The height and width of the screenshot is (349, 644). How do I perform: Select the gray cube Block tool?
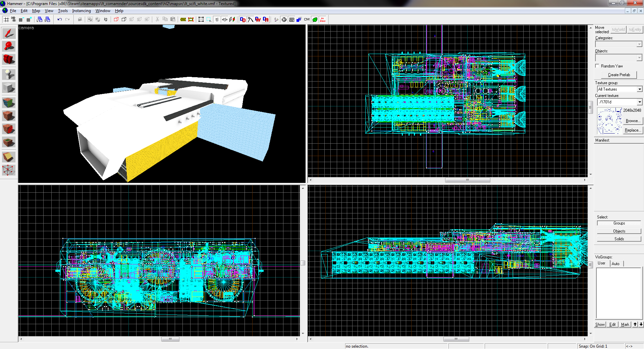[9, 88]
